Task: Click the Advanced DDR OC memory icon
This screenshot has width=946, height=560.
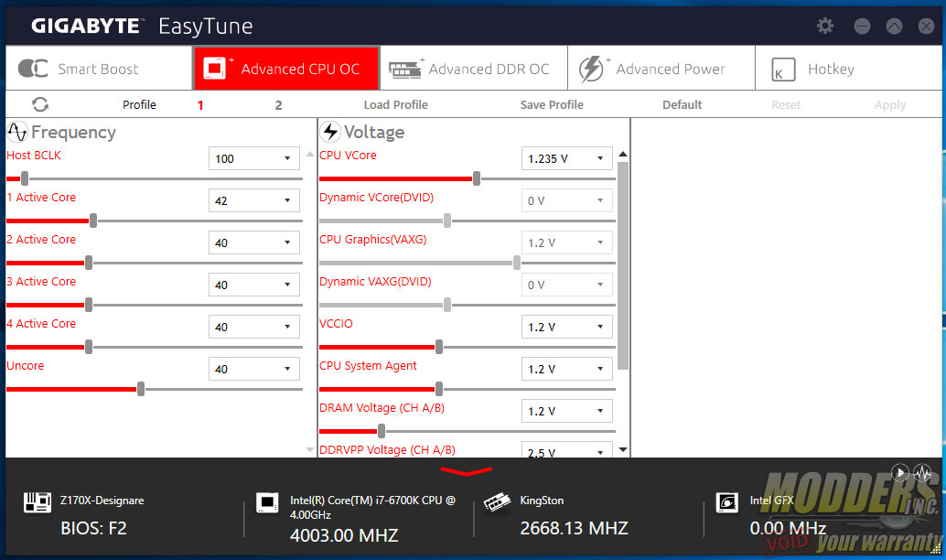Action: (404, 70)
